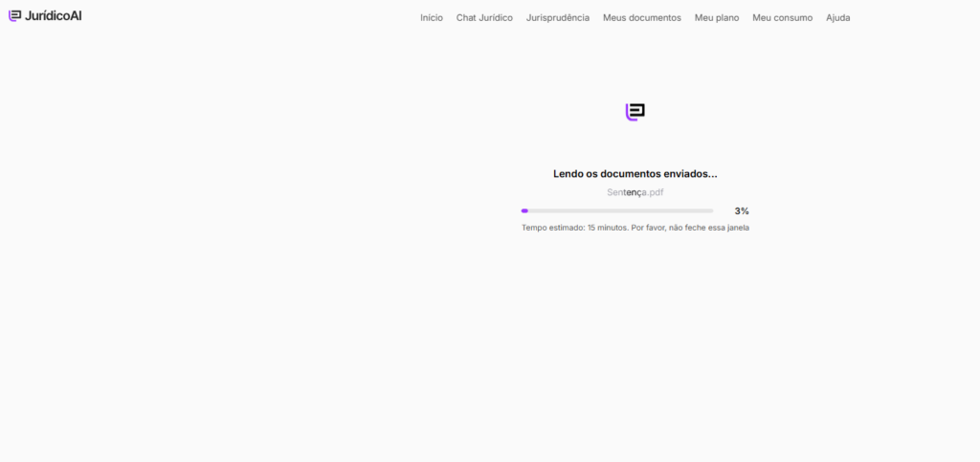980x462 pixels.
Task: View the Meu consumo page
Action: pyautogui.click(x=782, y=17)
